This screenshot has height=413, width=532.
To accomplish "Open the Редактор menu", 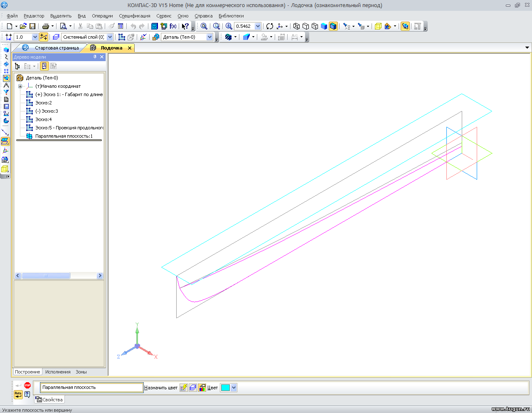I will click(34, 16).
